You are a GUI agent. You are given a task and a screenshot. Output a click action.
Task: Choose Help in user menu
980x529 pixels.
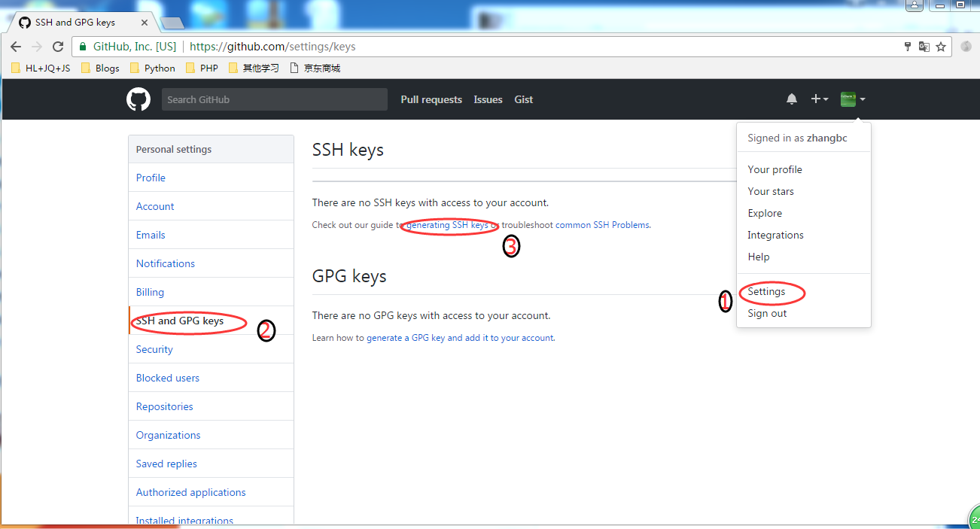804,257
